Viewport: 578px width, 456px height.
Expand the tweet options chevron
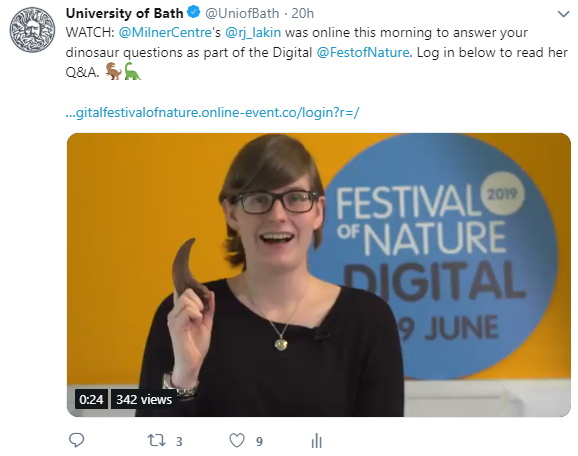(563, 14)
